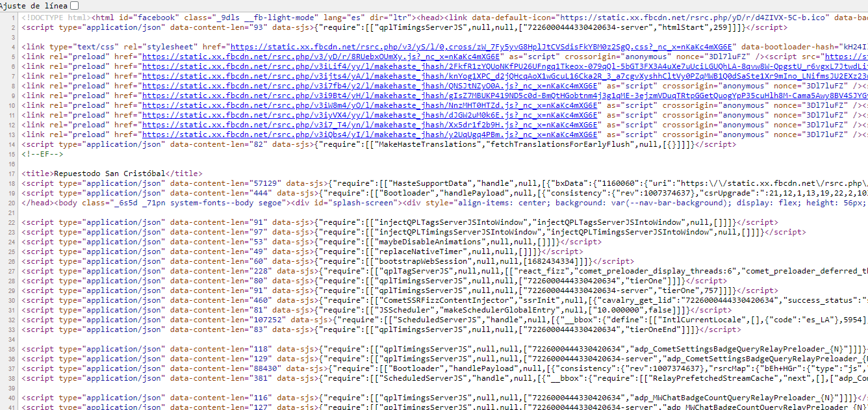Image resolution: width=868 pixels, height=410 pixels.
Task: Click the page title text "Repuestodo San Cristóbal"
Action: tap(110, 173)
